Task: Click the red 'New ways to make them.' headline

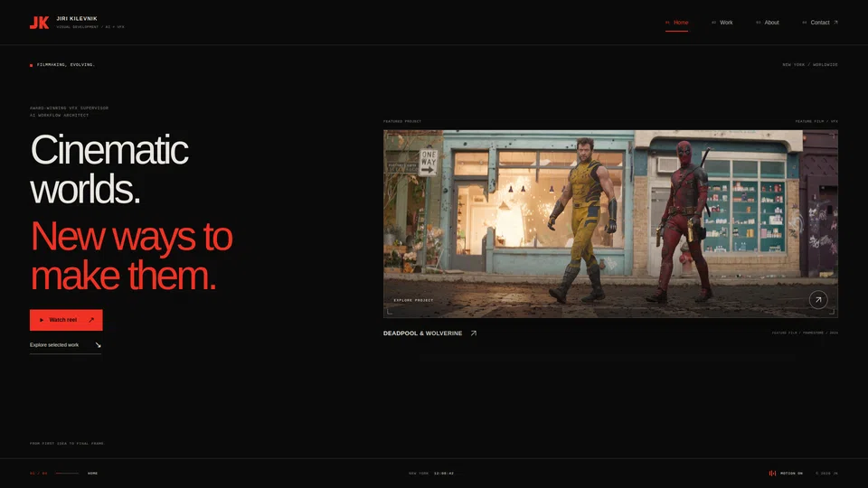Action: click(132, 256)
